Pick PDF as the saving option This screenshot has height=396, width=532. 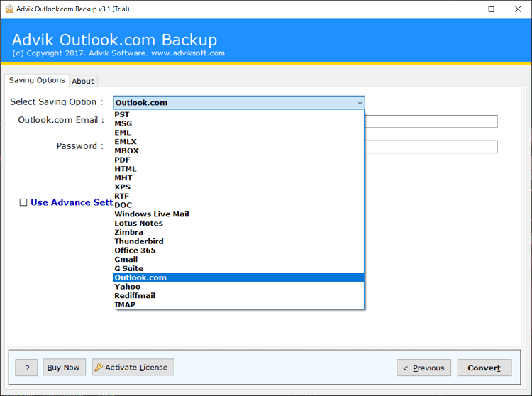238,160
